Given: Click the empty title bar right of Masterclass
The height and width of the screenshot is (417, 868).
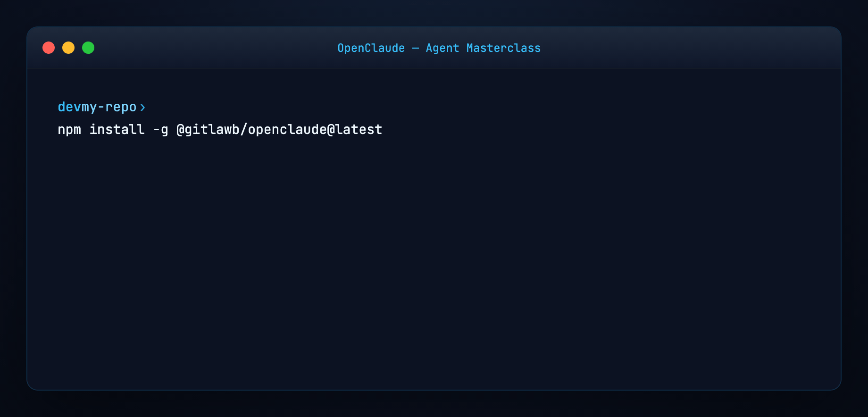Looking at the screenshot, I should (x=689, y=48).
